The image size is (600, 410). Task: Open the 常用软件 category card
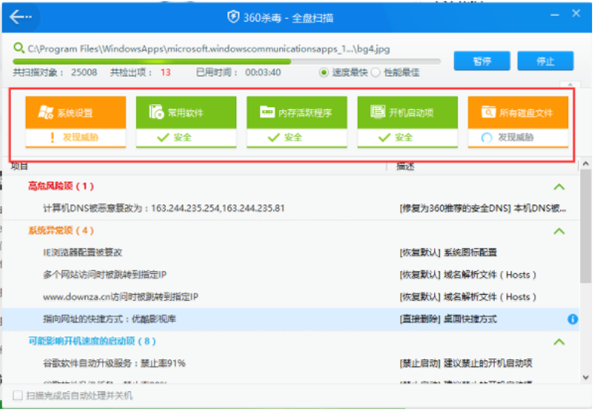point(186,122)
